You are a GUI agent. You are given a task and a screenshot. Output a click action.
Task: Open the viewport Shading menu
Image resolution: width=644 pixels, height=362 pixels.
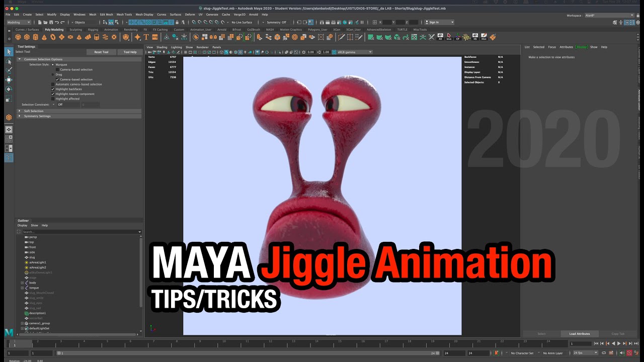pyautogui.click(x=162, y=47)
